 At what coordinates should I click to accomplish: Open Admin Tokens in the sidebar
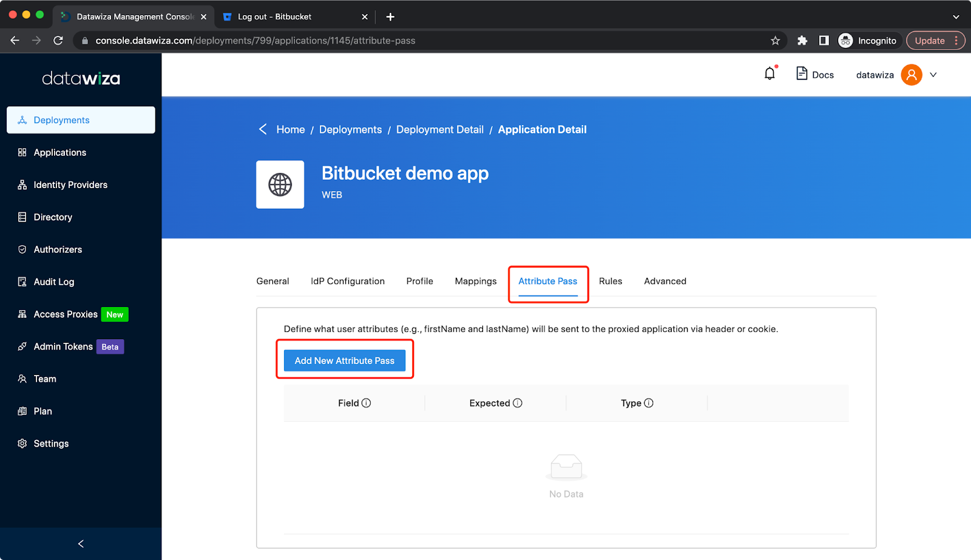[x=81, y=346]
